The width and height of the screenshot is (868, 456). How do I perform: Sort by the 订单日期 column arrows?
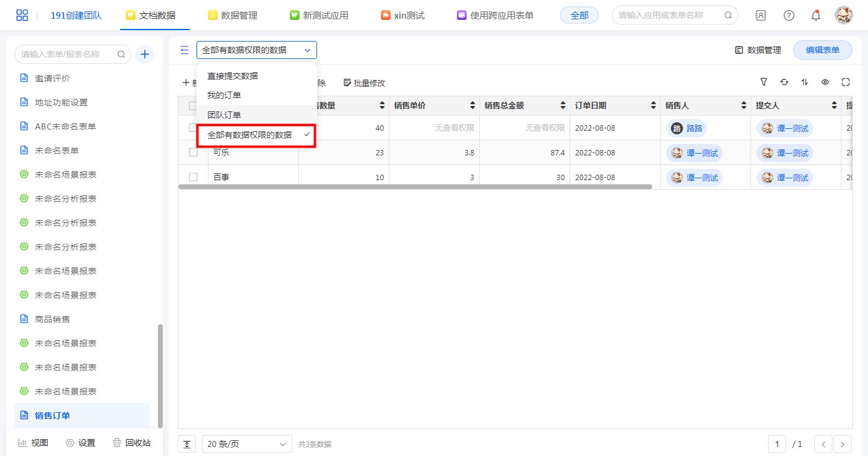click(653, 106)
